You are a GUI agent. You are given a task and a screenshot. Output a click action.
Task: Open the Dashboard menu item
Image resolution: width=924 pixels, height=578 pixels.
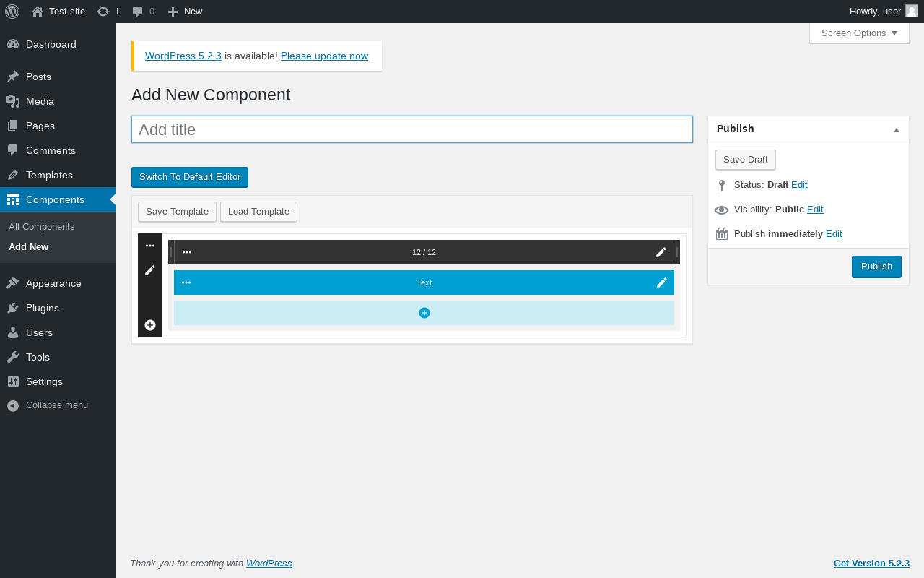point(58,44)
